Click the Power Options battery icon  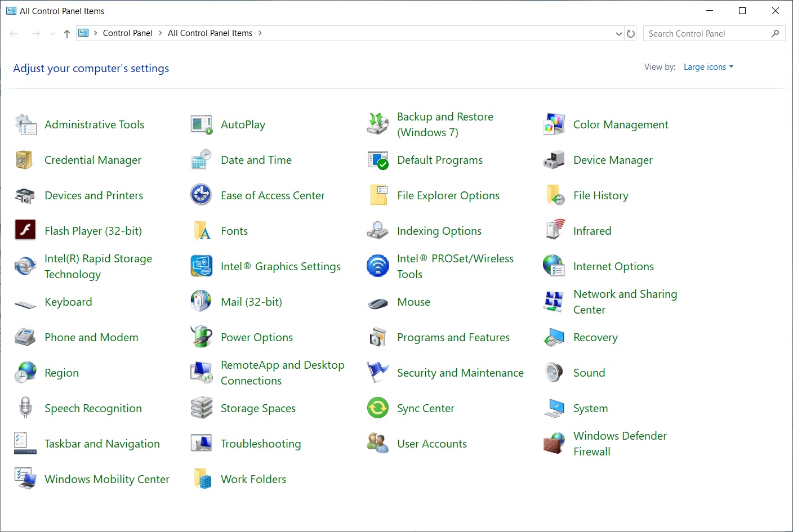pyautogui.click(x=202, y=337)
